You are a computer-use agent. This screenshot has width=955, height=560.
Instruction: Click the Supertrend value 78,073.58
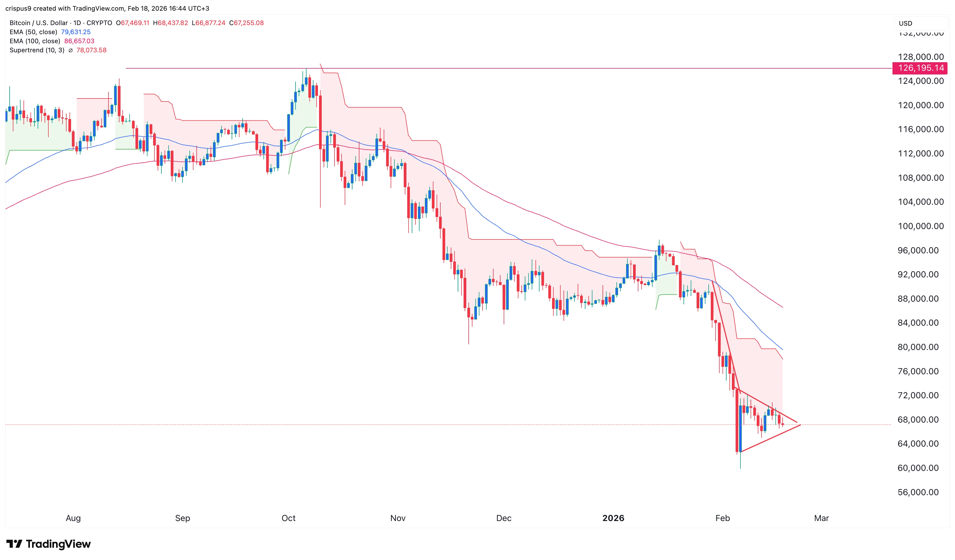point(91,50)
